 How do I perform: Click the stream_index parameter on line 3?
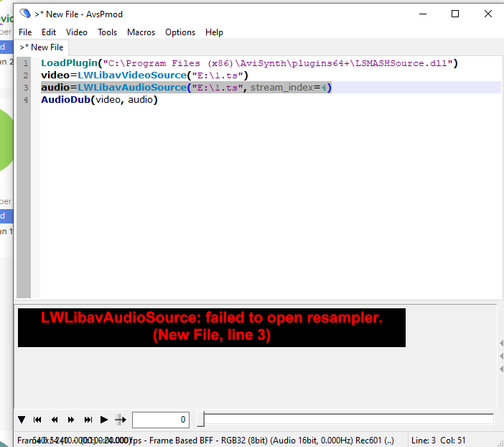point(282,88)
